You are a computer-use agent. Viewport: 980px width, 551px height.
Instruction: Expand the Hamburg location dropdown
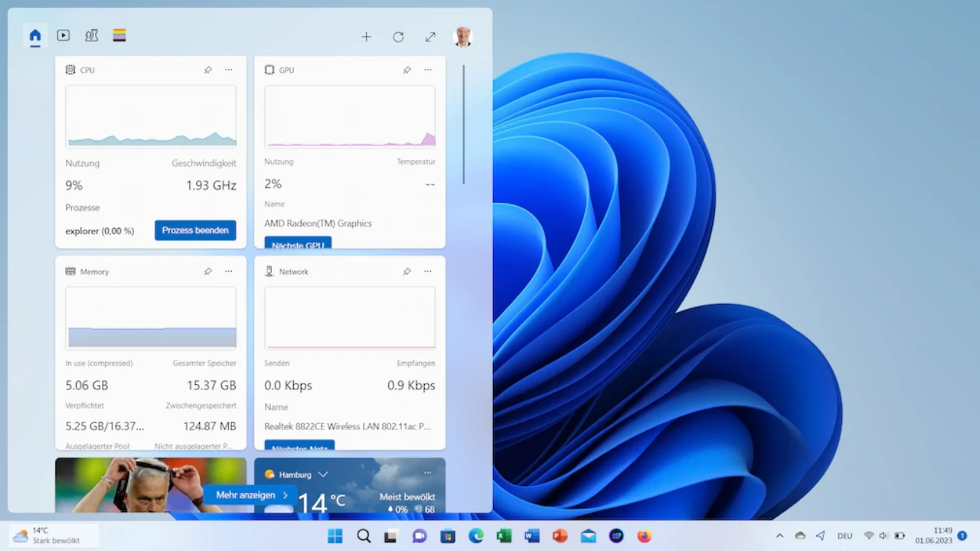[323, 474]
